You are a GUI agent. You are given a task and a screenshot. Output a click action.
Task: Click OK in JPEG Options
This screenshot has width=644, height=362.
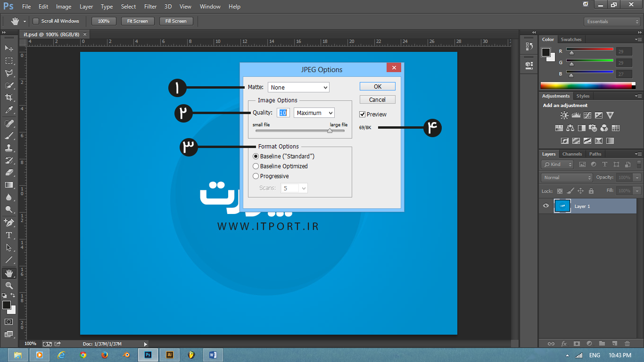378,86
